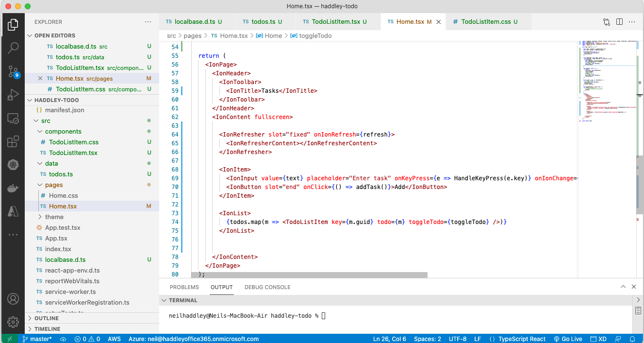Expand the theme folder

coord(54,217)
